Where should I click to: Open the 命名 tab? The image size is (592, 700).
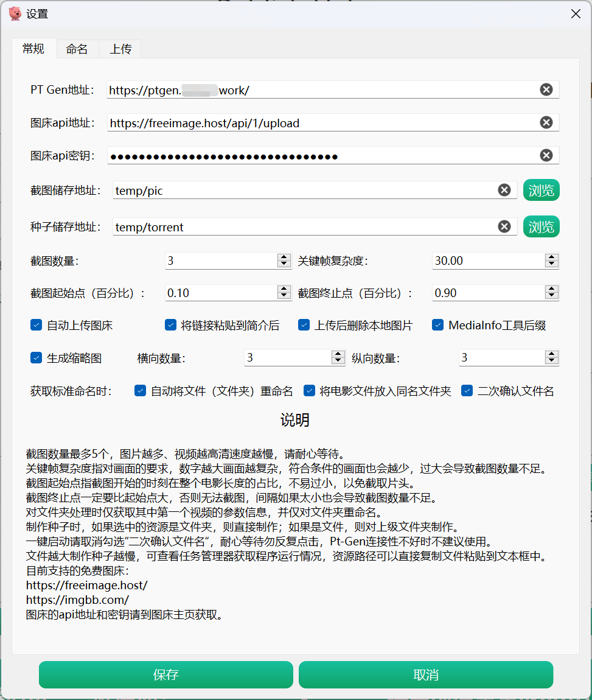pyautogui.click(x=77, y=49)
